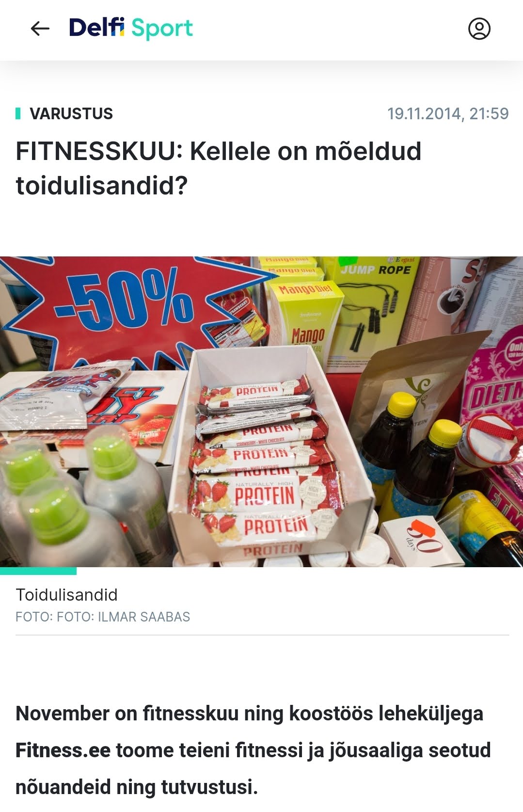Screen dimensions: 523x812
Task: Tap the Fitness.ee mention in intro
Action: (x=63, y=750)
